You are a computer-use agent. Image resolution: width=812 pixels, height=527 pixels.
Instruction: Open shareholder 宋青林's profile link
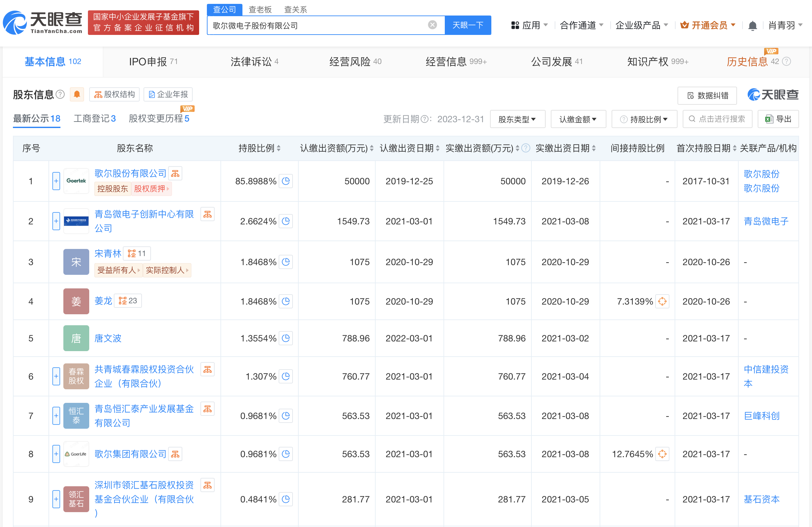click(x=108, y=253)
